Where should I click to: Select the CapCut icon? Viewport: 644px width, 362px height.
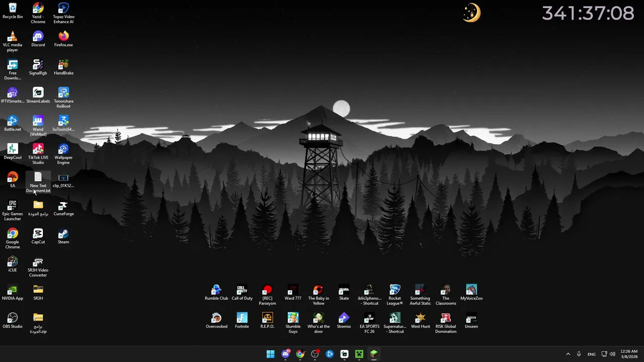(x=38, y=236)
